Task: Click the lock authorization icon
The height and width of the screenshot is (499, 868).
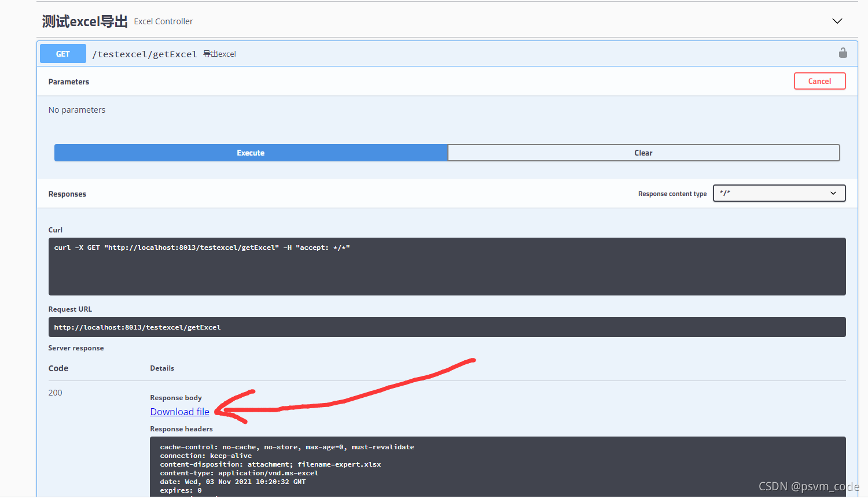Action: [843, 53]
